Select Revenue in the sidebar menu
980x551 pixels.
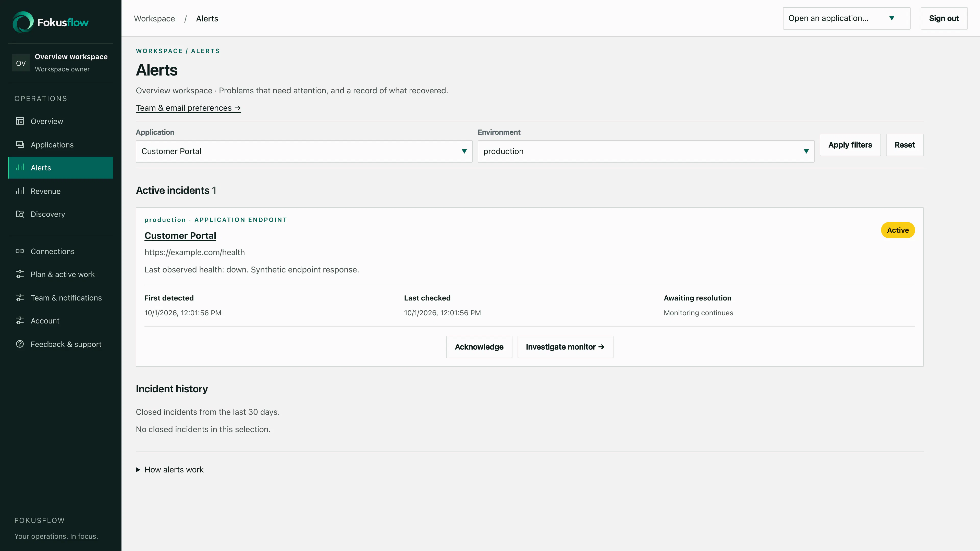pos(61,191)
